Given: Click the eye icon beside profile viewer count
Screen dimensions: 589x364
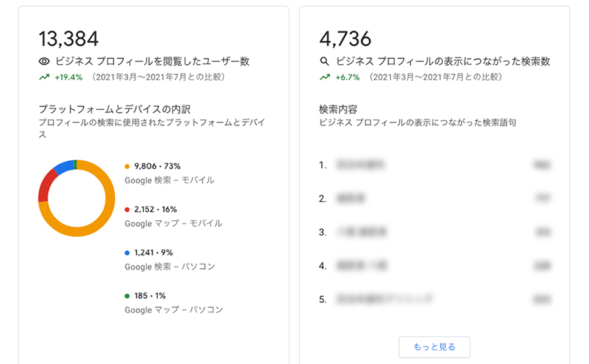Looking at the screenshot, I should click(x=43, y=61).
